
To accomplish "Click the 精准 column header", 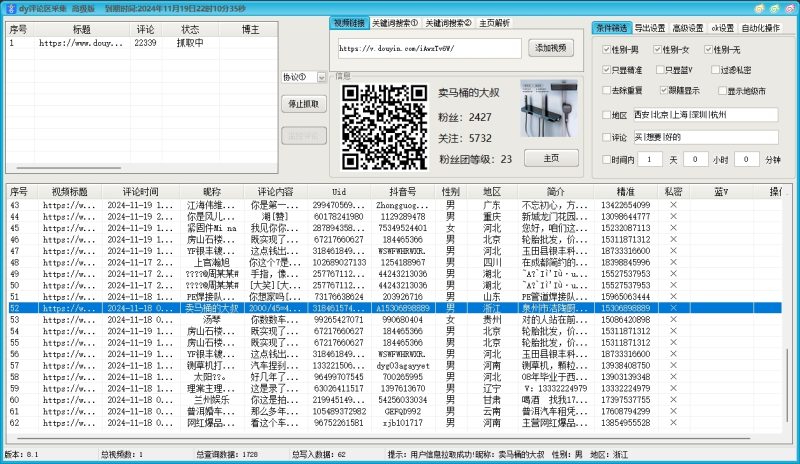I will pyautogui.click(x=626, y=191).
